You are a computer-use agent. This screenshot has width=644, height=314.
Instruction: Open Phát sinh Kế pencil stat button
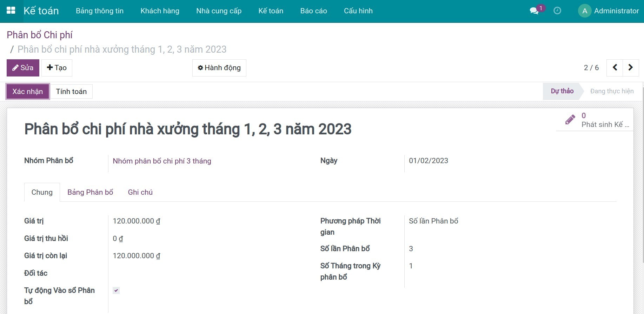pyautogui.click(x=595, y=120)
